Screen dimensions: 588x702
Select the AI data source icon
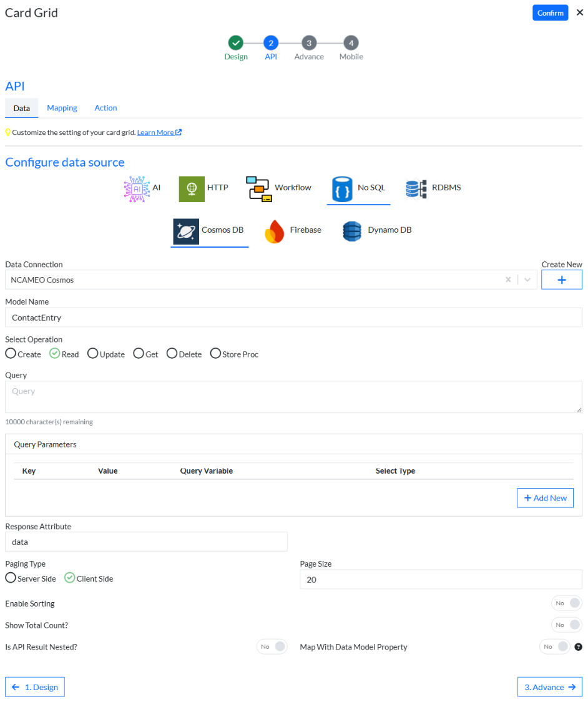pyautogui.click(x=137, y=188)
